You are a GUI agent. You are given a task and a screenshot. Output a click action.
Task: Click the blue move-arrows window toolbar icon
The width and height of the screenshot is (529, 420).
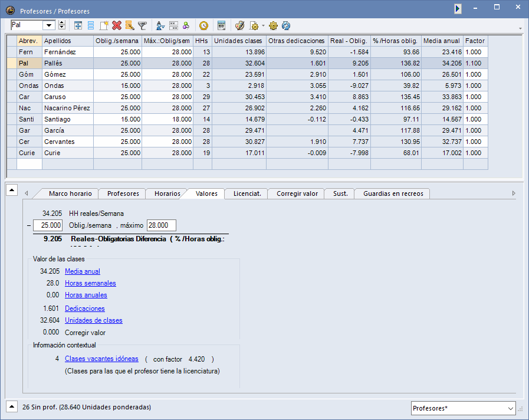coord(78,25)
